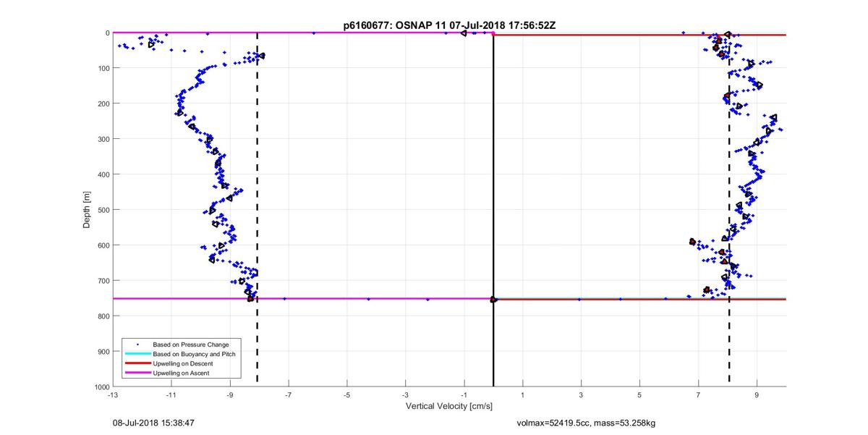Click the positive velocity tick label 7
This screenshot has height=435, width=868.
click(698, 396)
